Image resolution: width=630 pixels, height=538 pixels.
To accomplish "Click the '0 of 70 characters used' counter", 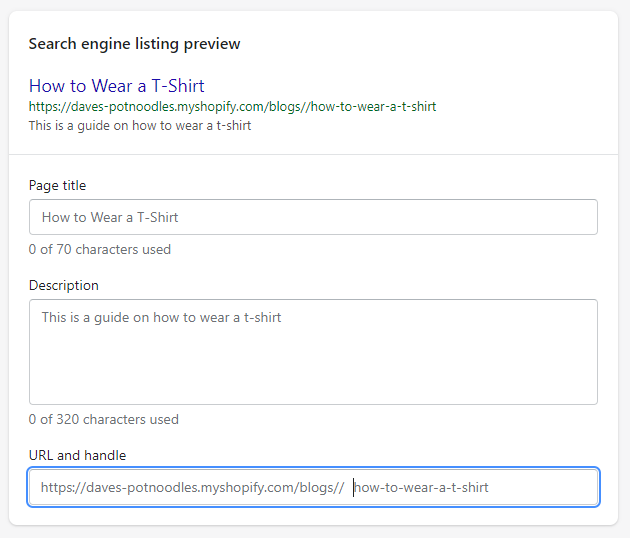I will coord(100,249).
